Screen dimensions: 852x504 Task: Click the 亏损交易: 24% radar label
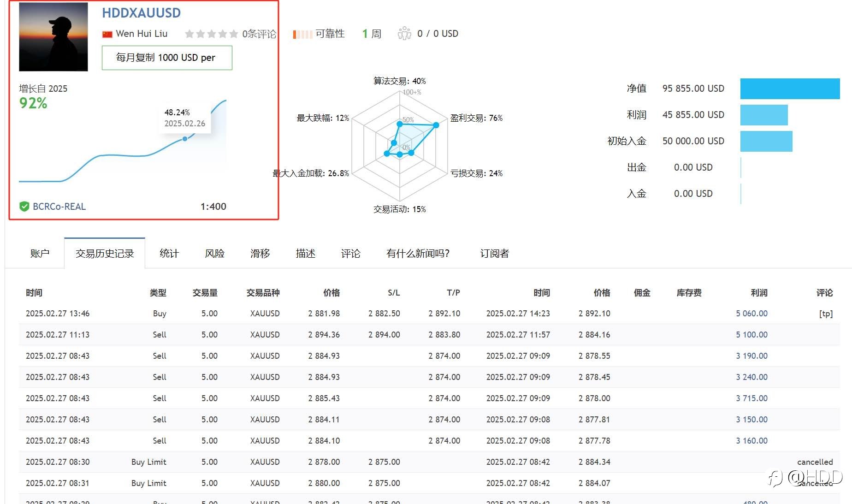click(476, 173)
